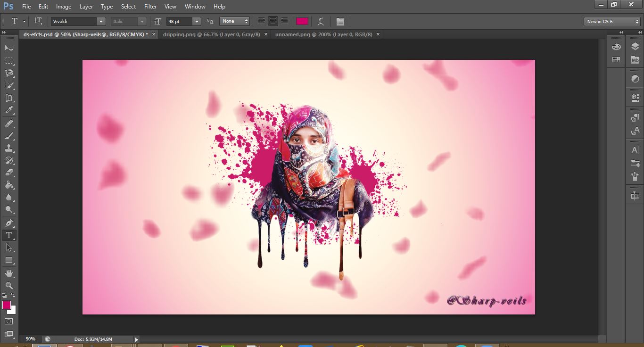
Task: Click the Create warped text icon
Action: point(321,21)
